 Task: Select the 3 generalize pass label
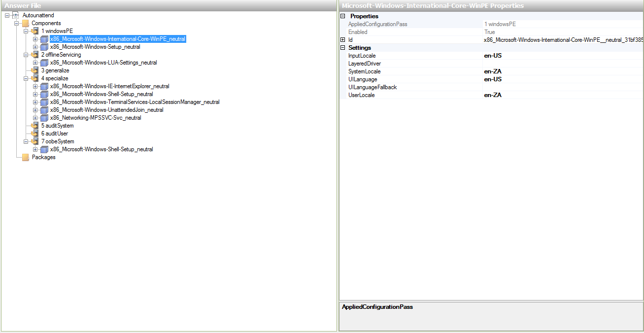tap(55, 70)
